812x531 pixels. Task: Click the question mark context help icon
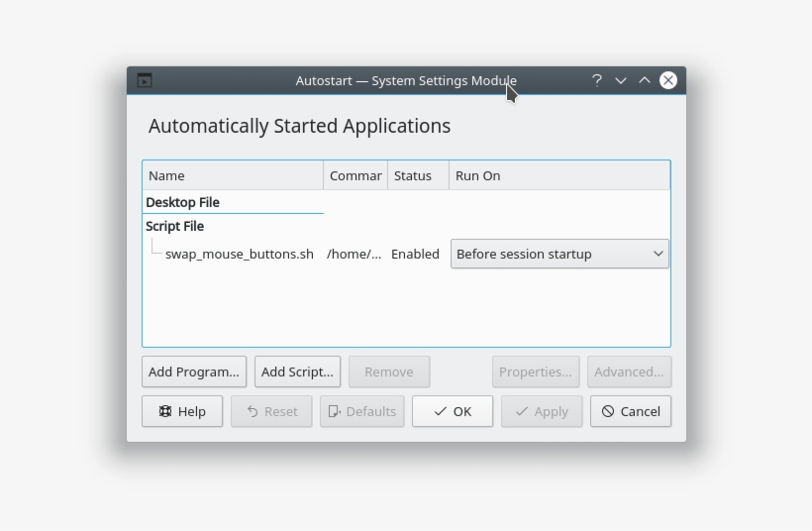tap(597, 80)
